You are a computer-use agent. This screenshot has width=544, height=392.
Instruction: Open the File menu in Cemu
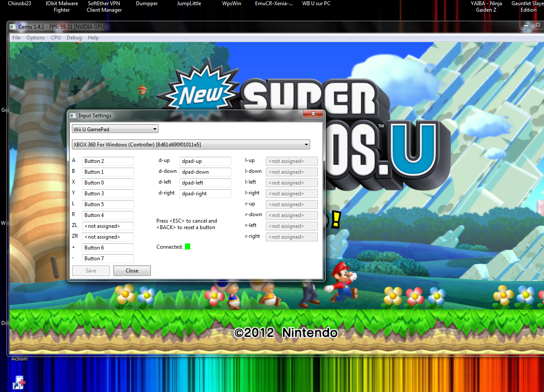[x=16, y=38]
